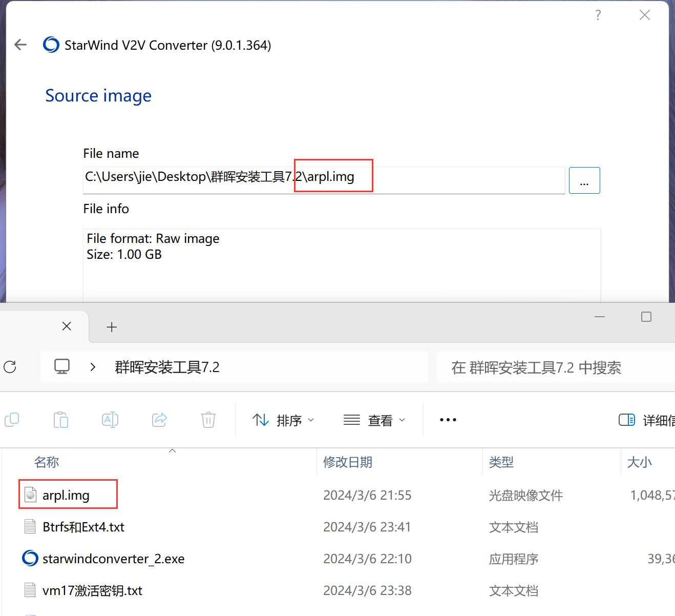Click date 2024/3/6 22:10 cell
This screenshot has height=616, width=675.
(x=367, y=559)
